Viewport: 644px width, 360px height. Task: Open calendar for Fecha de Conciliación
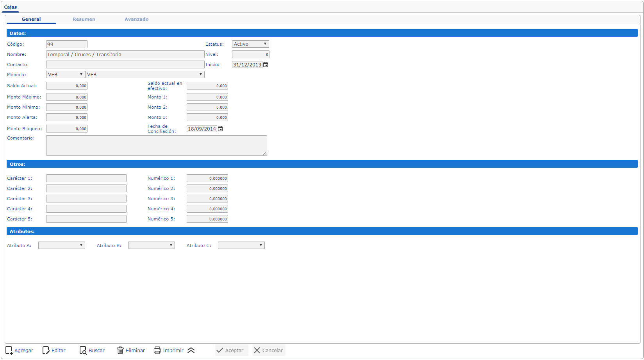(220, 129)
